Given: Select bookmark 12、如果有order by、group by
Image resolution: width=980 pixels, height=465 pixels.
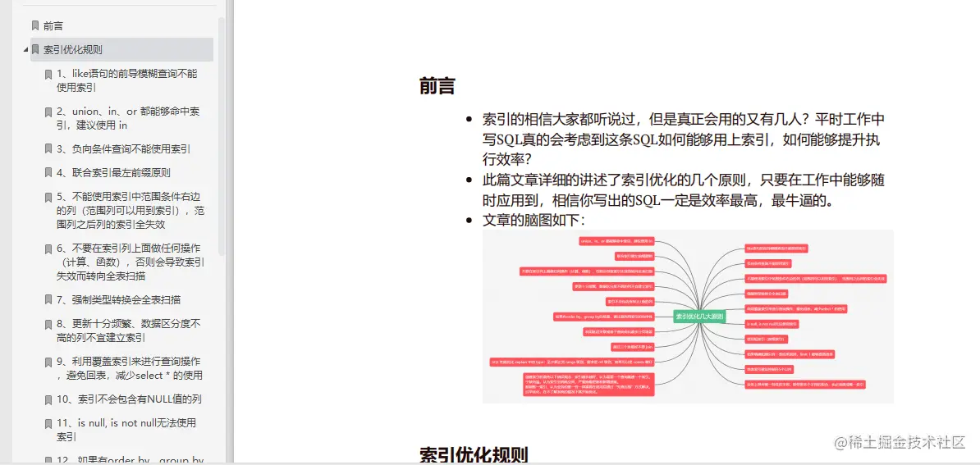Looking at the screenshot, I should point(130,461).
